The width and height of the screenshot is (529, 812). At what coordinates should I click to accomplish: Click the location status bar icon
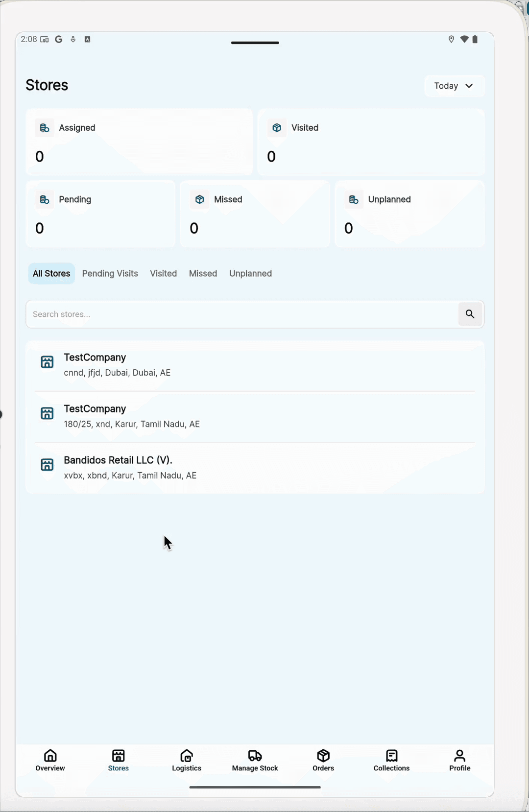coord(452,39)
